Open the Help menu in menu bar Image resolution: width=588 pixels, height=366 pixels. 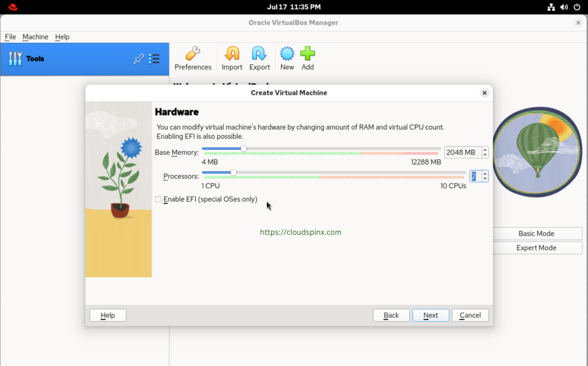[62, 37]
